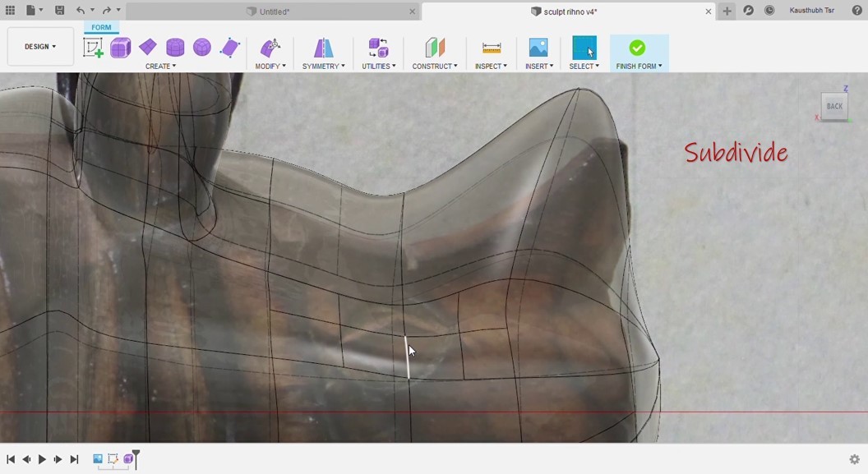Image resolution: width=868 pixels, height=474 pixels.
Task: Open the extensions icon in title bar
Action: point(748,11)
